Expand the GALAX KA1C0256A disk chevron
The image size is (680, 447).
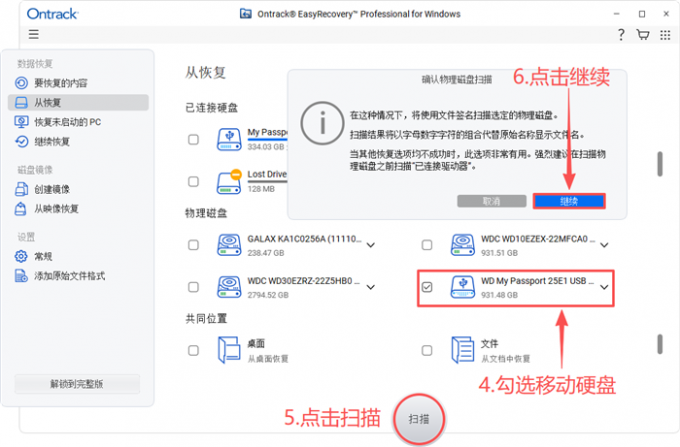click(371, 245)
